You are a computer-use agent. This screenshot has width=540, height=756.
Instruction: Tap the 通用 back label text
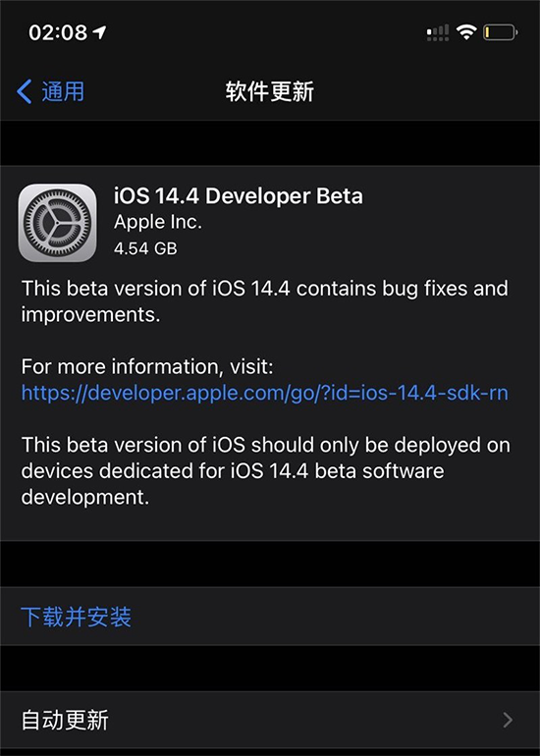[63, 91]
